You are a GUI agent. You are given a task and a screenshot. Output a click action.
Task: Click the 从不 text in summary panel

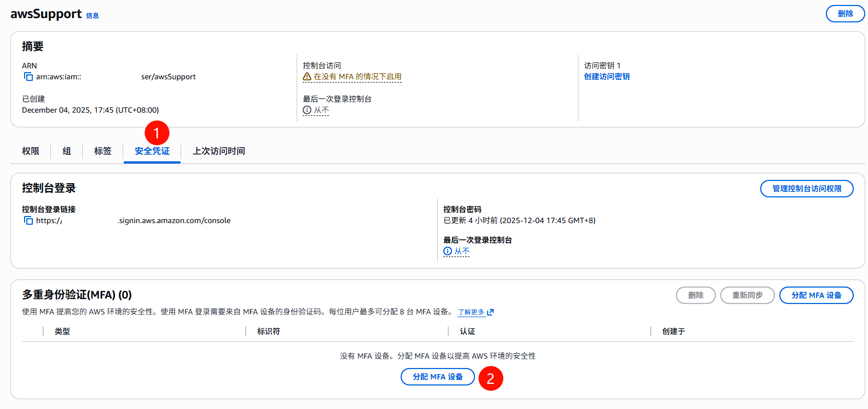(x=321, y=110)
